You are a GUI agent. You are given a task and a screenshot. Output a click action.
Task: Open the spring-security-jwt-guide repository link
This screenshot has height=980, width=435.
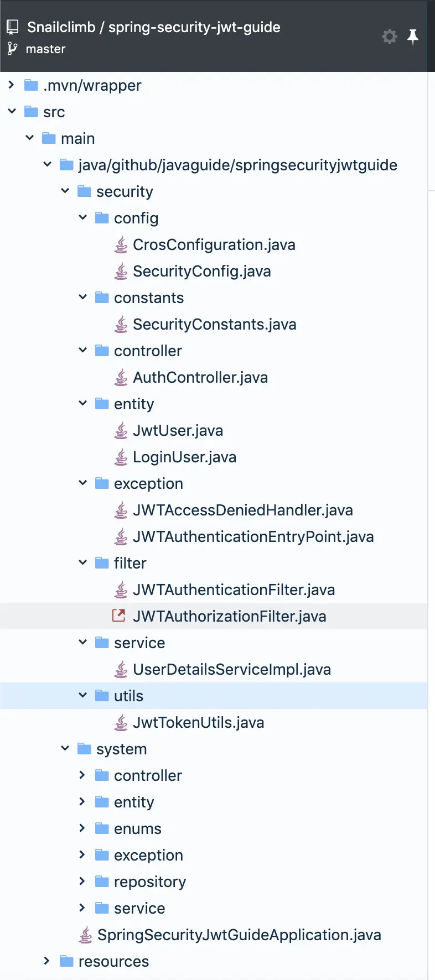(194, 27)
